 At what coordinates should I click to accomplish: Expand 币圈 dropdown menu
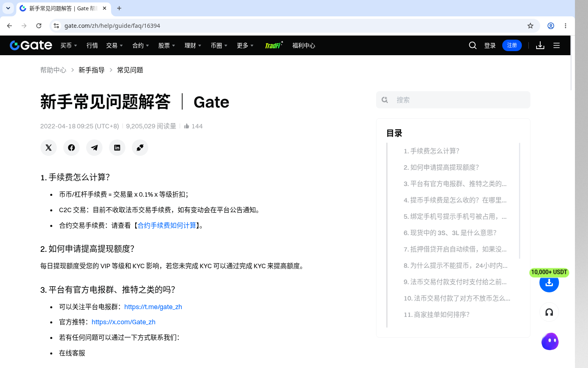coord(219,45)
